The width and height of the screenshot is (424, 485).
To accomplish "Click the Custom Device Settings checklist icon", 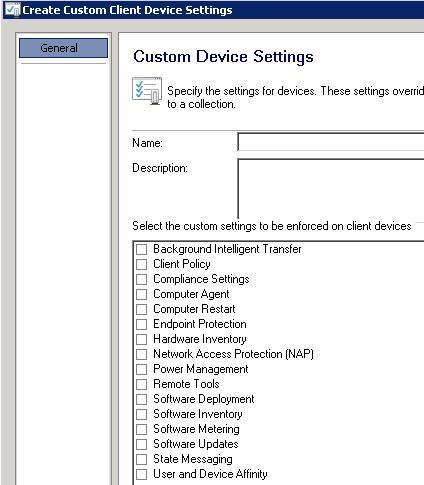I will tap(147, 91).
